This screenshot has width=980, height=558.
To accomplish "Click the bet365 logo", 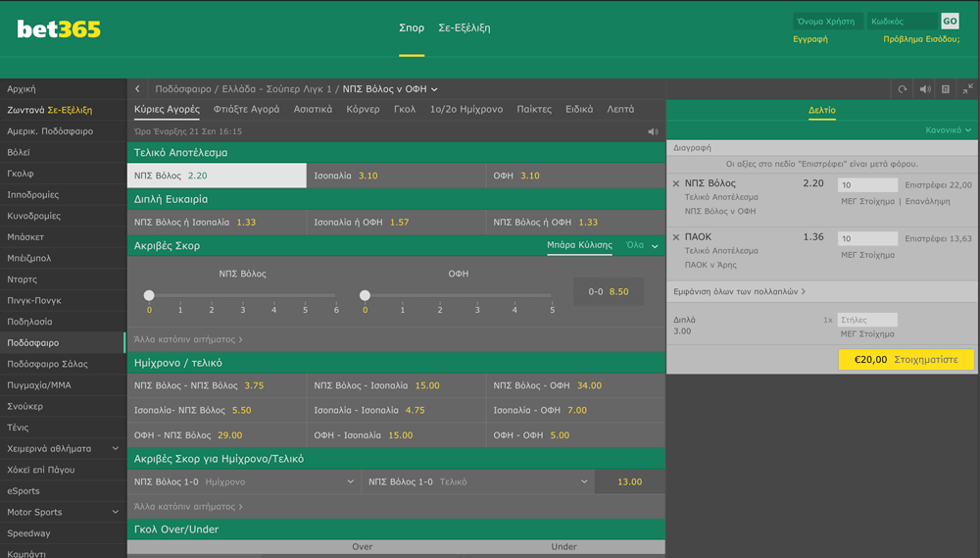I will click(59, 28).
